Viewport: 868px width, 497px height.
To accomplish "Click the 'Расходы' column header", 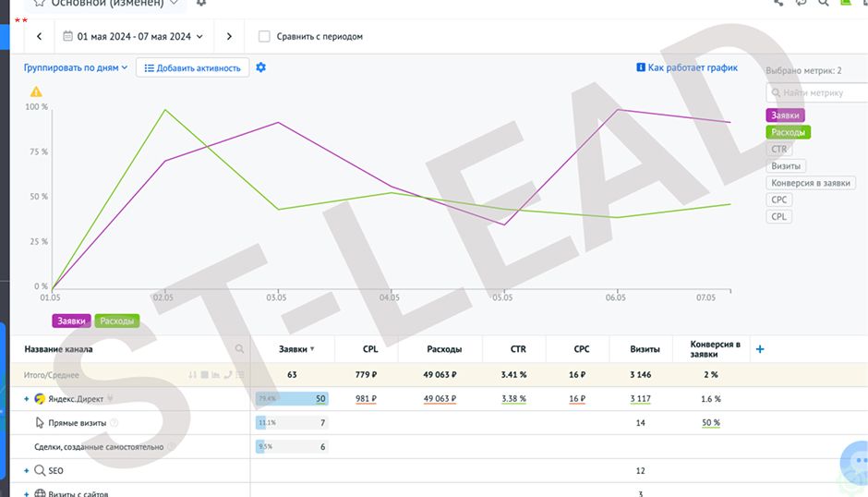I will tap(444, 349).
